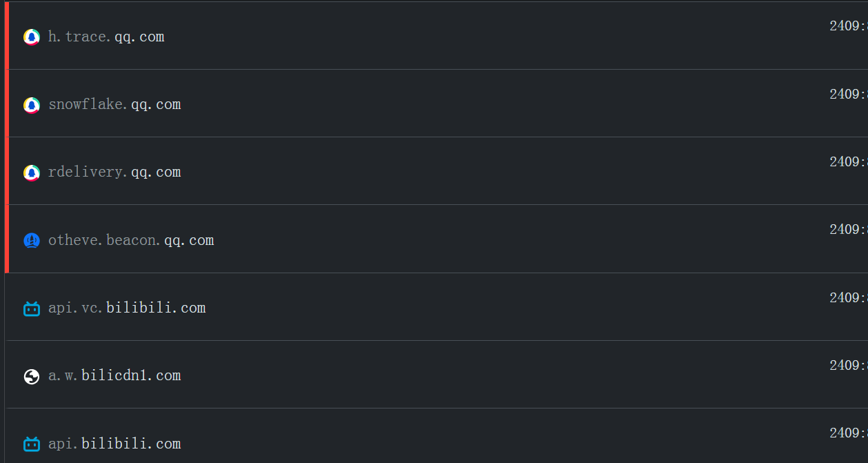Screen dimensions: 868x463
Task: Click the red blocked marker on the rdelivery.qq.com row
Action: point(7,171)
